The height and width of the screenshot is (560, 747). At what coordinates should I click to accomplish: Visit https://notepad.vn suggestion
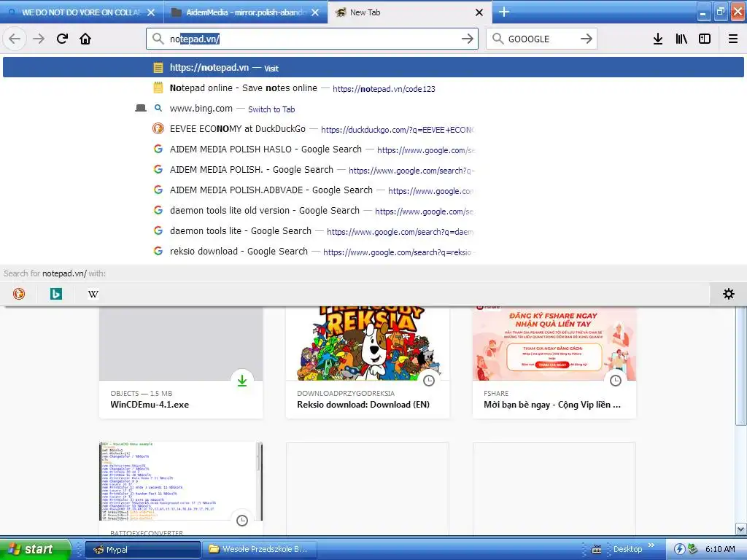(x=373, y=68)
